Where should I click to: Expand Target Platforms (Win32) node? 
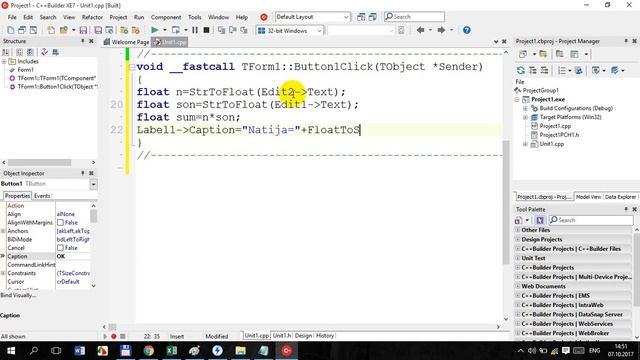[x=525, y=118]
